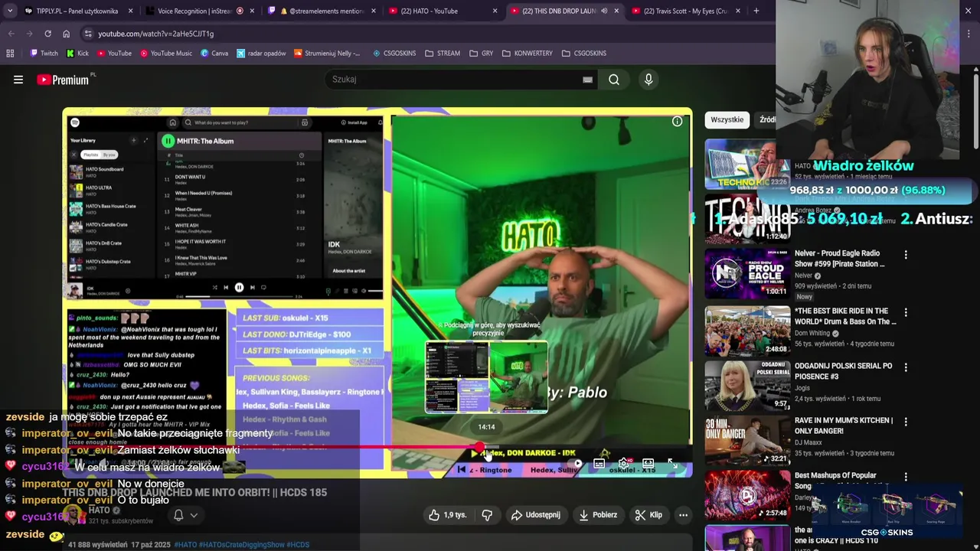Screen dimensions: 980x551
Task: Open the KONWERTERY bookmarks folder
Action: pos(528,54)
